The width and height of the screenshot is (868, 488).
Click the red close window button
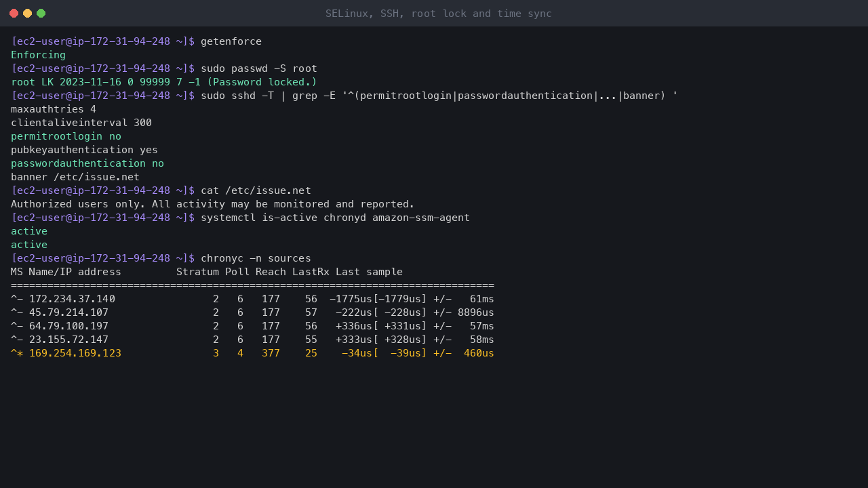point(14,14)
